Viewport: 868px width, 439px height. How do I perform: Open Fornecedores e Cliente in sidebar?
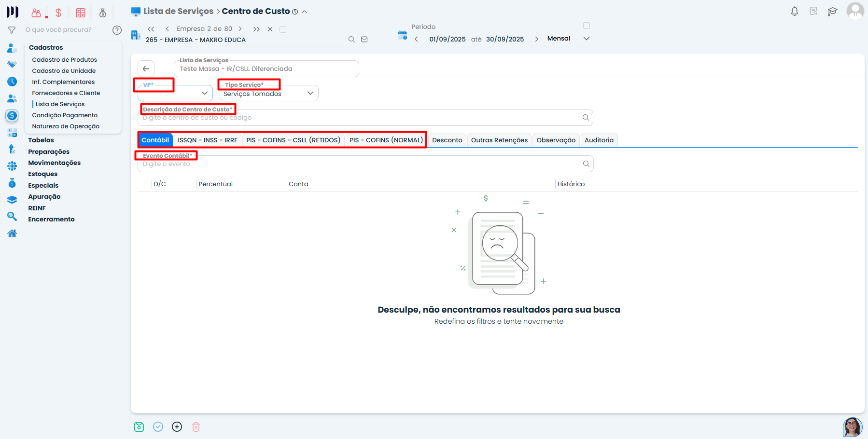(66, 93)
